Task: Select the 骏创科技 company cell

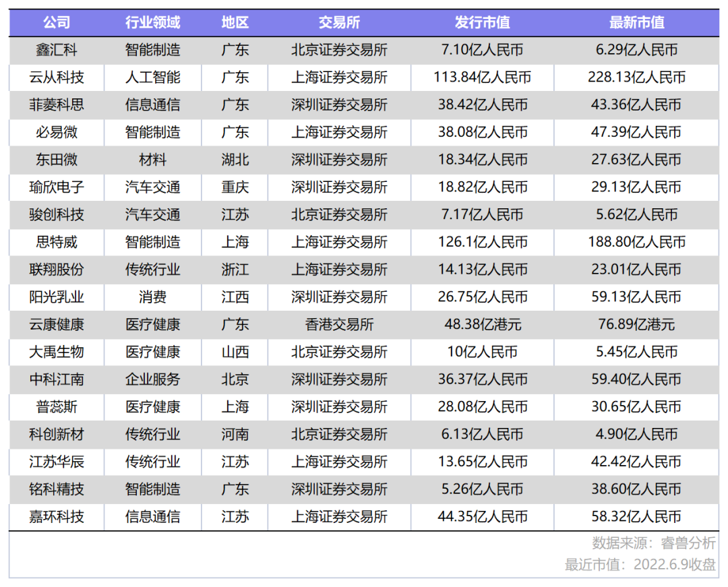Action: click(57, 214)
